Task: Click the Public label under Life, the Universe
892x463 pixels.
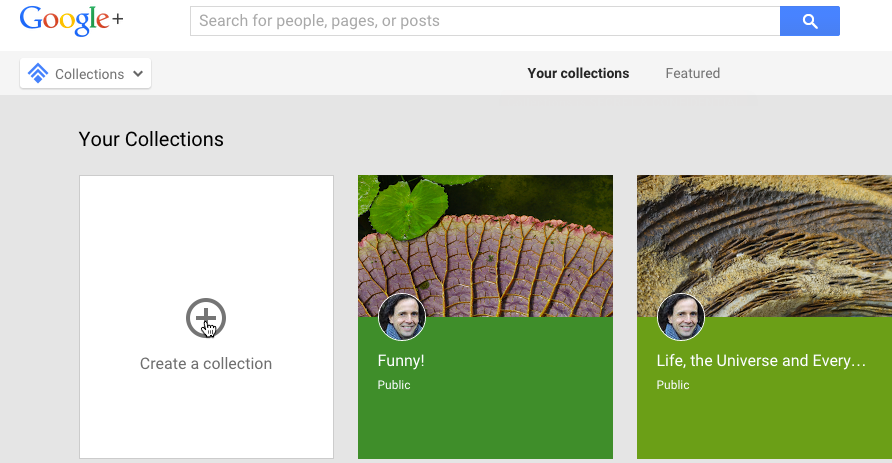Action: (672, 385)
